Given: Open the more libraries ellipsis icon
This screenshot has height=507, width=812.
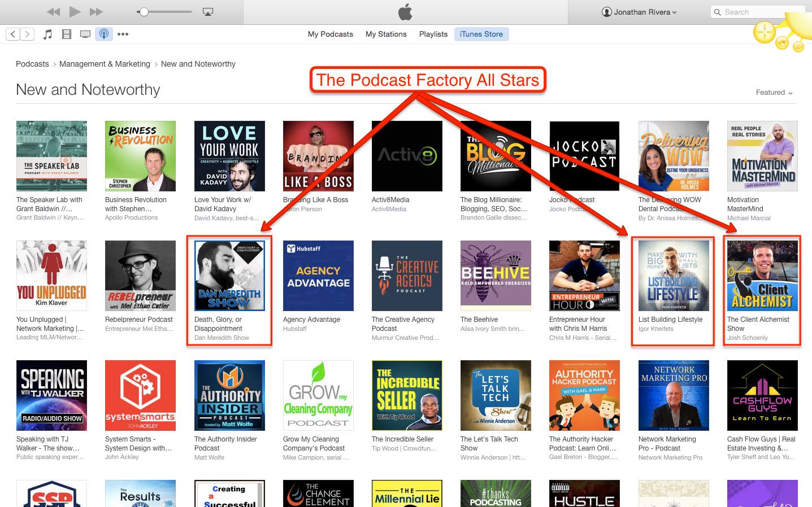Looking at the screenshot, I should 123,34.
